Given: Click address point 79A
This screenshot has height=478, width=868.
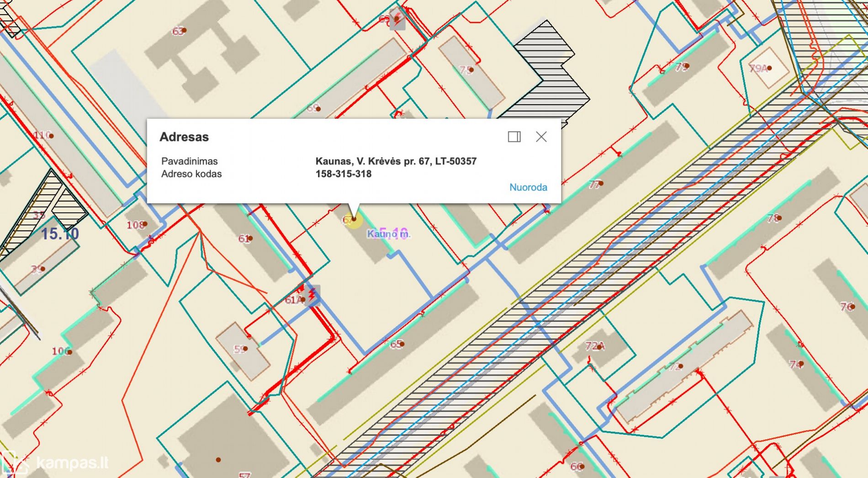Looking at the screenshot, I should (x=769, y=68).
